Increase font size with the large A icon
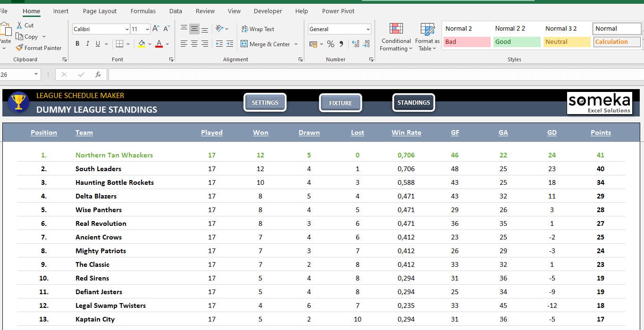 tap(156, 29)
